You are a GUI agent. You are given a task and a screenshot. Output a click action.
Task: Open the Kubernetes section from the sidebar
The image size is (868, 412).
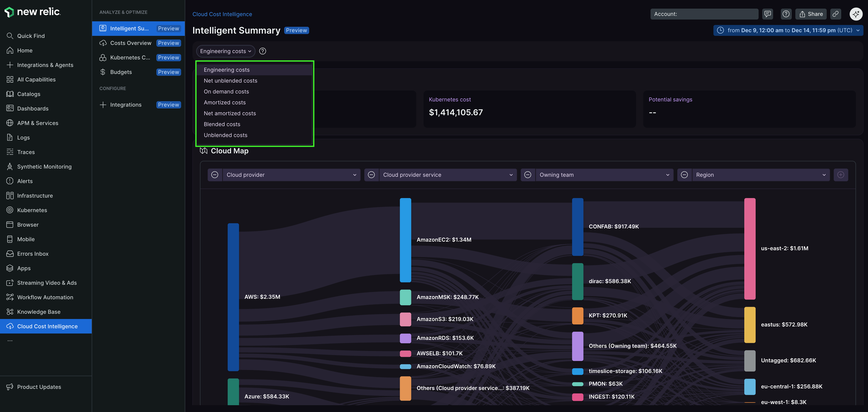[x=32, y=210]
